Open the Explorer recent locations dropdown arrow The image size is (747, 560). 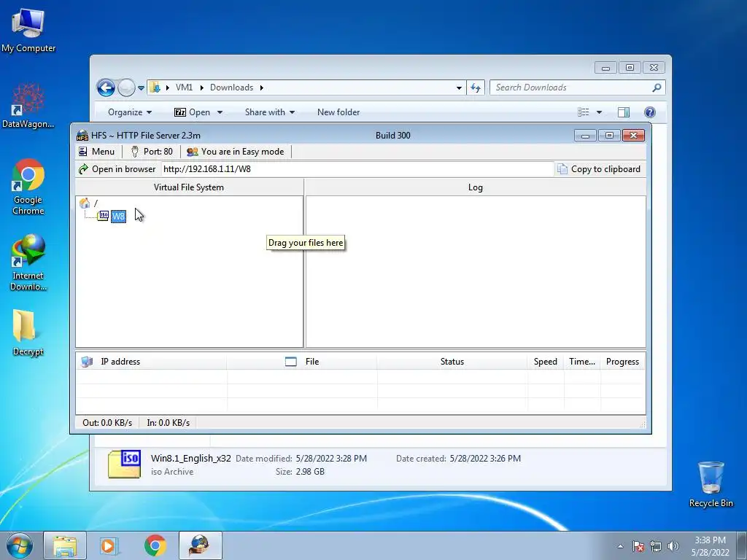[141, 88]
